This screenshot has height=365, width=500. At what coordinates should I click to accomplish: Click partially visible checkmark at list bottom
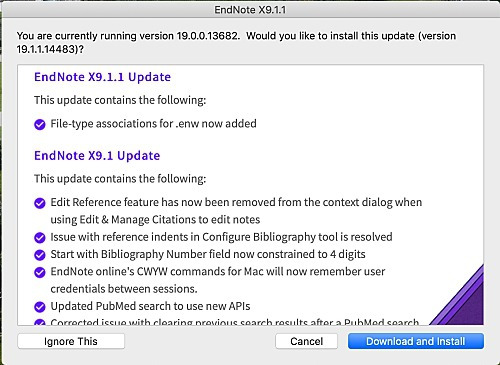pos(40,322)
